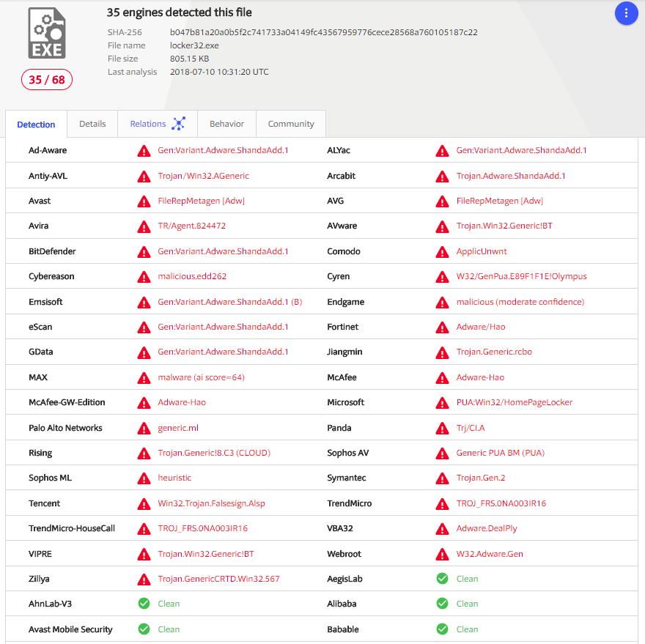Open the Behavior tab

[x=226, y=124]
